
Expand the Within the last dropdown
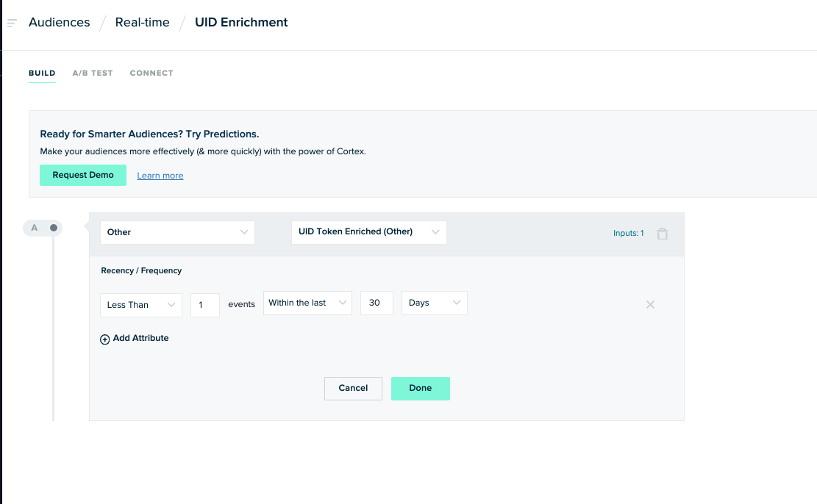point(307,303)
